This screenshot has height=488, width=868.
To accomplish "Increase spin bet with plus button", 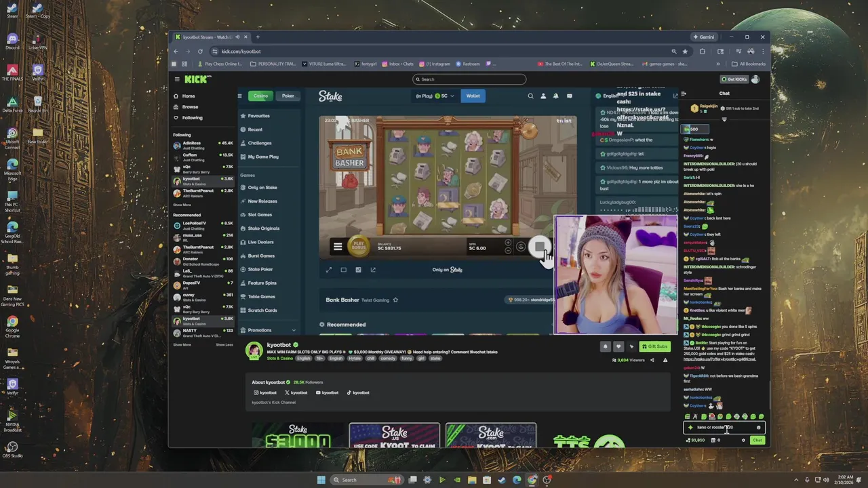I will pos(508,243).
